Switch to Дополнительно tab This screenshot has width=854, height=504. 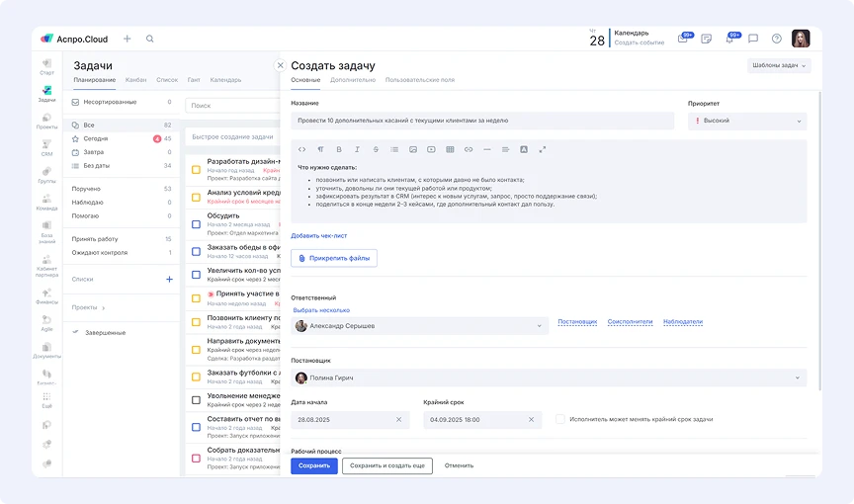click(353, 80)
